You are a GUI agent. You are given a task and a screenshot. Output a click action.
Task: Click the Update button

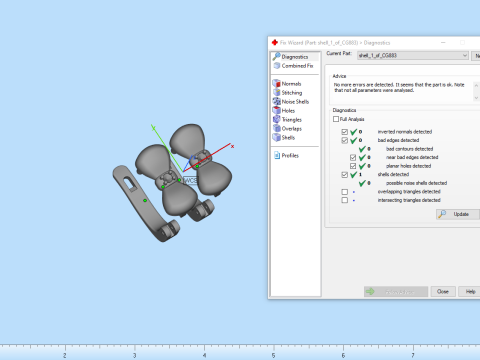(x=458, y=214)
